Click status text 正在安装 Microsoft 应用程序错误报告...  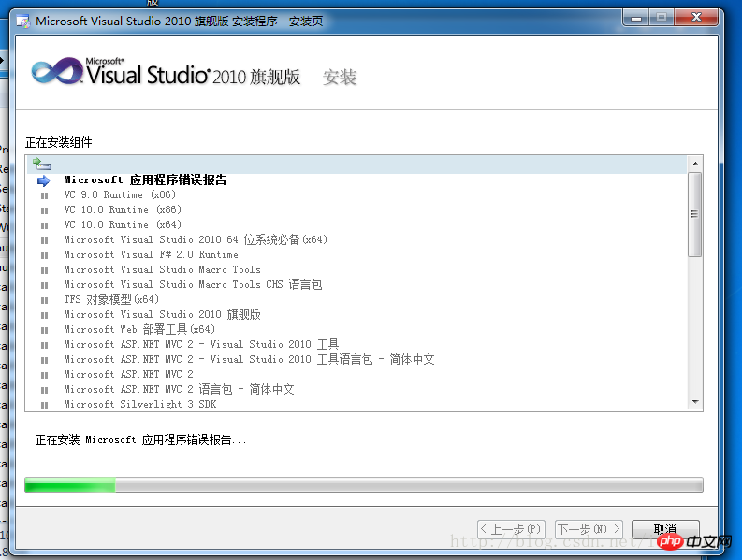(141, 439)
